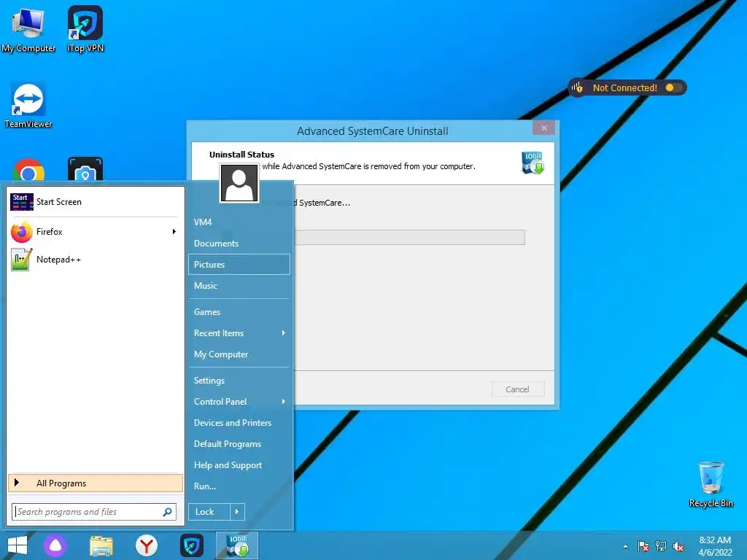This screenshot has width=747, height=560.
Task: Click the Lock button
Action: point(209,512)
